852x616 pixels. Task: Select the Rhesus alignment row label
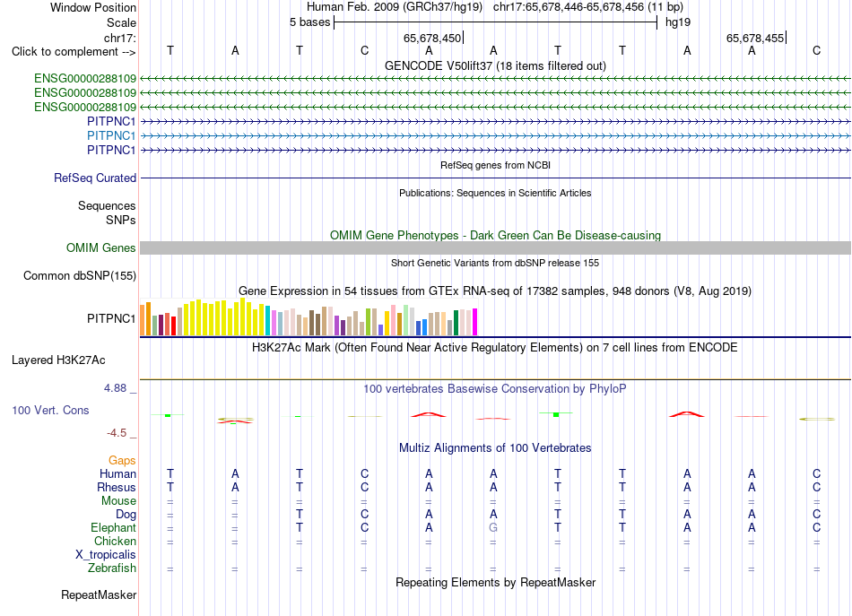click(117, 487)
